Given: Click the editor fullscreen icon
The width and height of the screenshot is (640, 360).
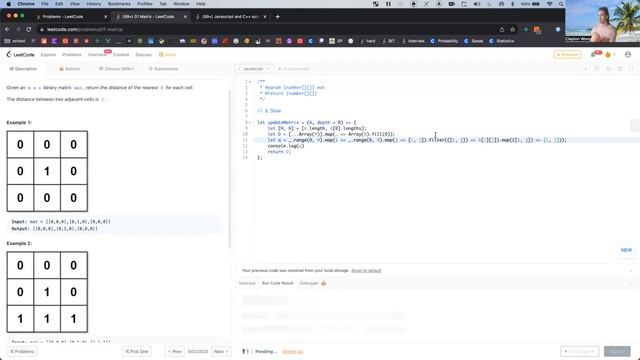Looking at the screenshot, I should pos(631,69).
